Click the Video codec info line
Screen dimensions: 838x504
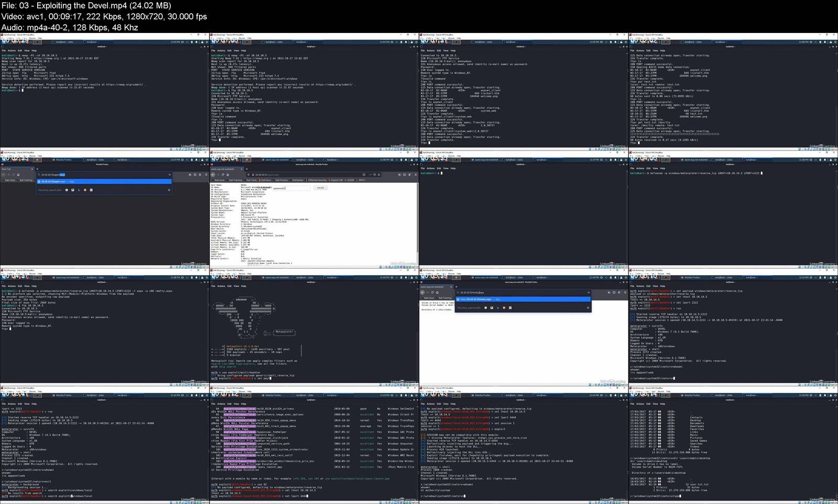point(104,17)
